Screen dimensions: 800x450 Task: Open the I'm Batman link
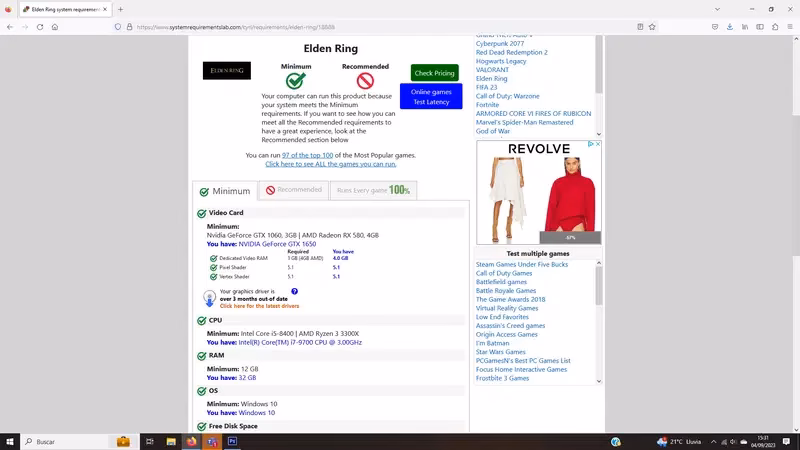coord(492,343)
